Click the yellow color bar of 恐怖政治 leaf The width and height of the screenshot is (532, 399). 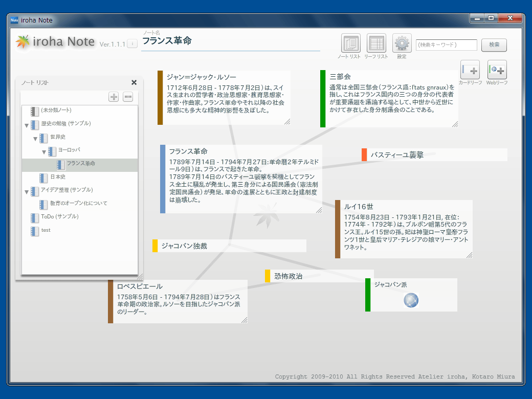click(268, 276)
